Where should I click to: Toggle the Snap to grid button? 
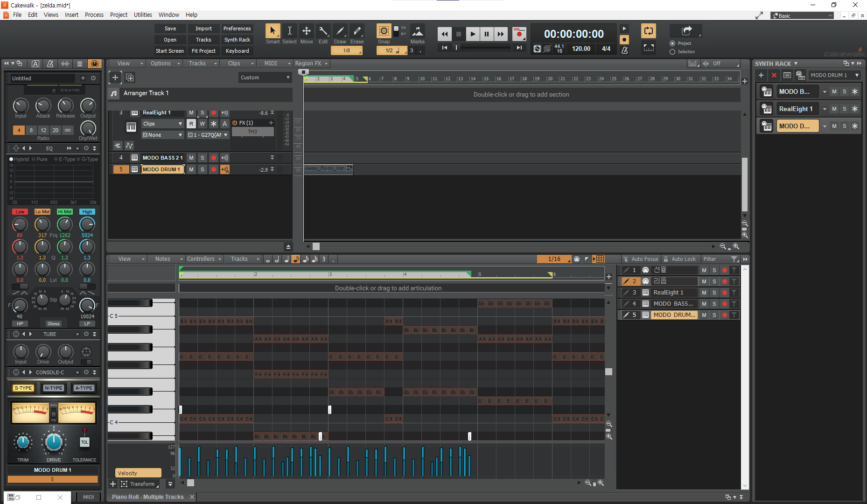pyautogui.click(x=384, y=31)
